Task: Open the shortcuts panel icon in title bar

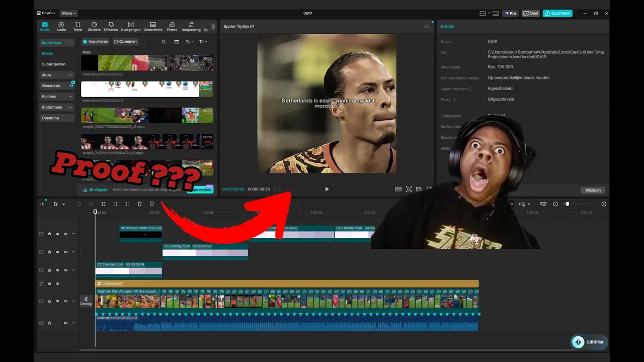Action: 496,14
